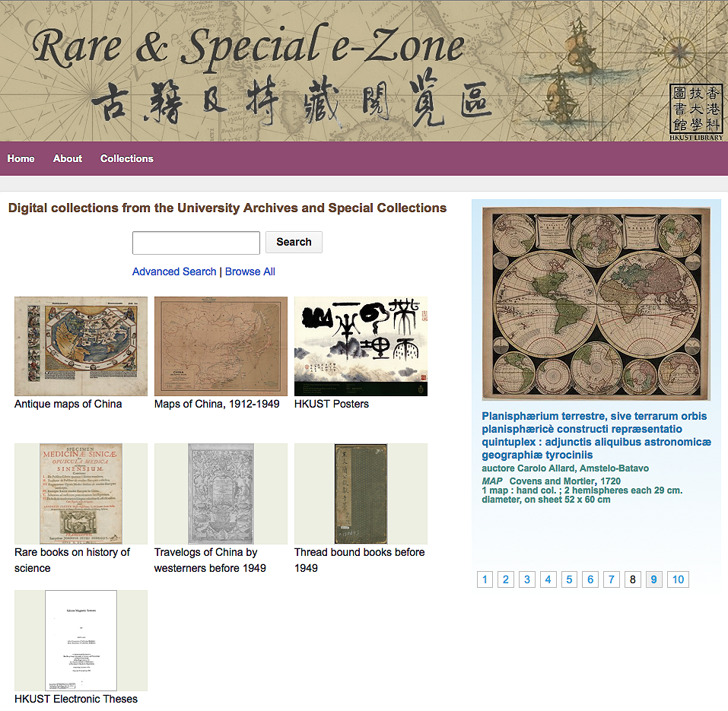
Task: Go to featured slide 1
Action: tap(485, 579)
